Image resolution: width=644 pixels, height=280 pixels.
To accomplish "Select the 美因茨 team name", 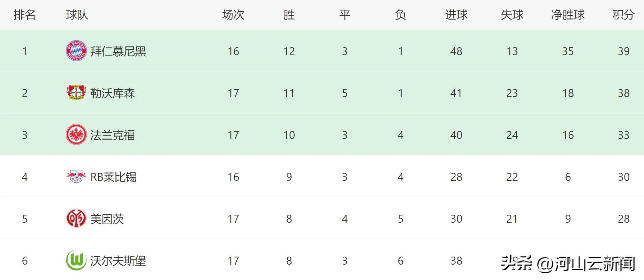I will pos(107,219).
